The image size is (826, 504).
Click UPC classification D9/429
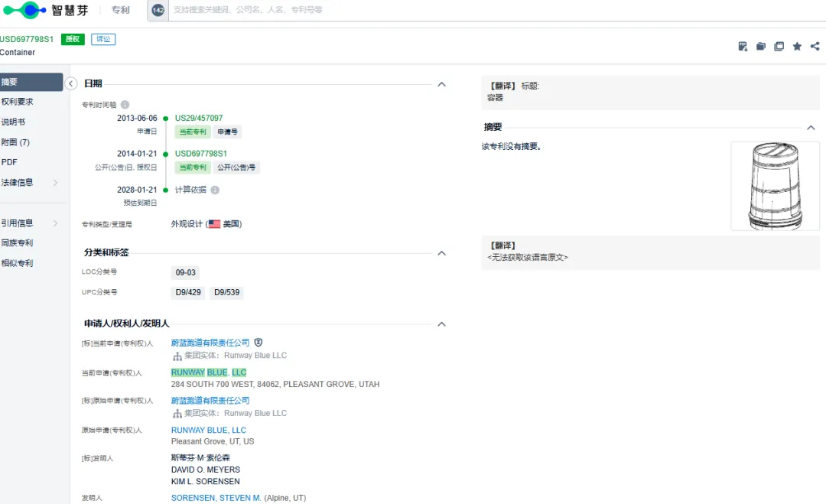pos(188,292)
